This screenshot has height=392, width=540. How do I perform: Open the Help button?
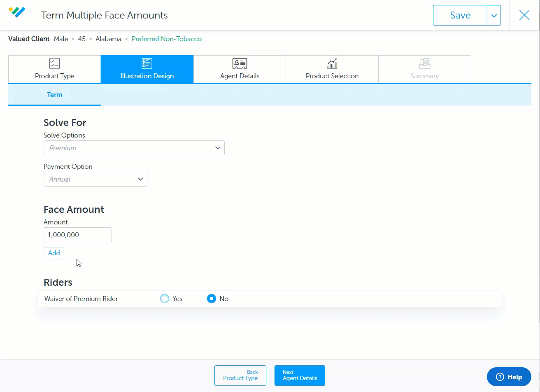(509, 377)
